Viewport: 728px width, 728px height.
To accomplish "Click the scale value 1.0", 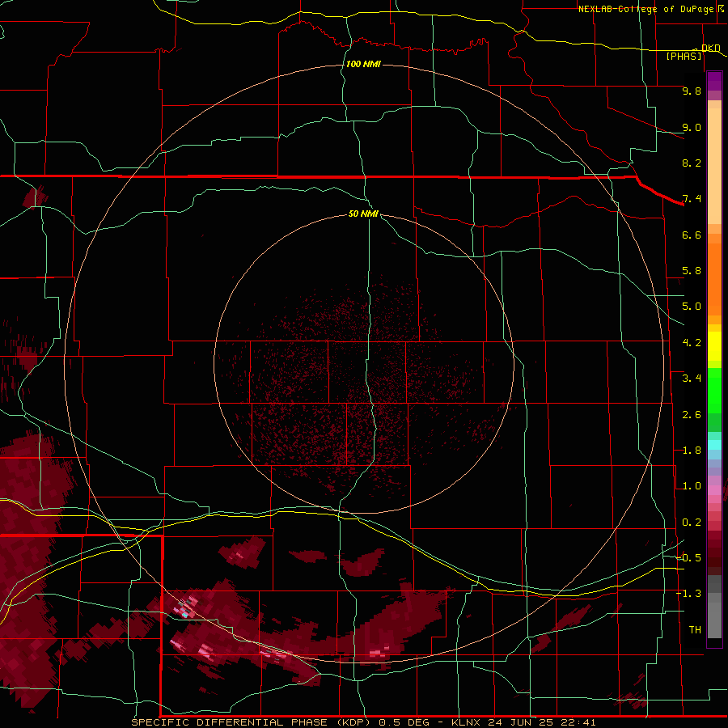I will pos(692,486).
